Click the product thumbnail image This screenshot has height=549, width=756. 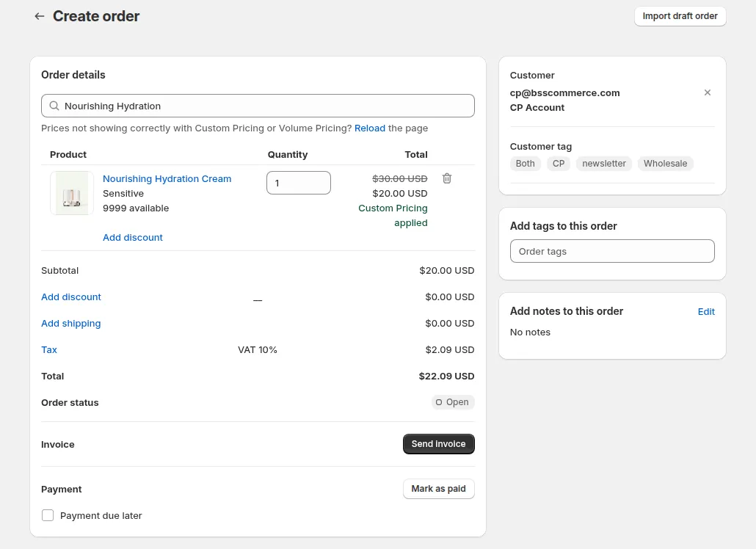tap(72, 193)
